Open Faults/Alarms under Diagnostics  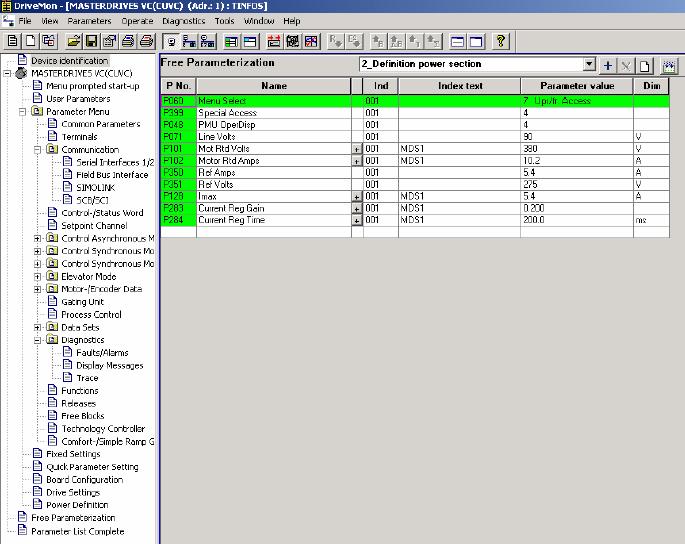coord(102,353)
